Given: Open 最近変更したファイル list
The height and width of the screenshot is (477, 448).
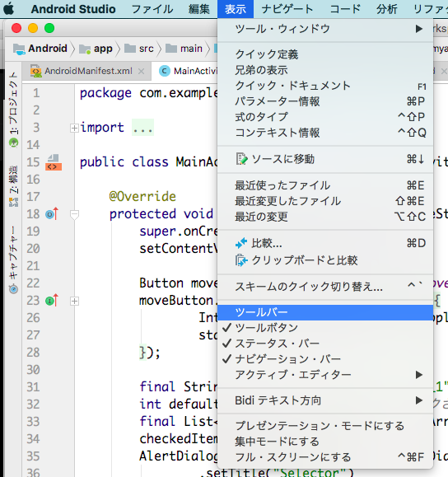Looking at the screenshot, I should (x=325, y=201).
